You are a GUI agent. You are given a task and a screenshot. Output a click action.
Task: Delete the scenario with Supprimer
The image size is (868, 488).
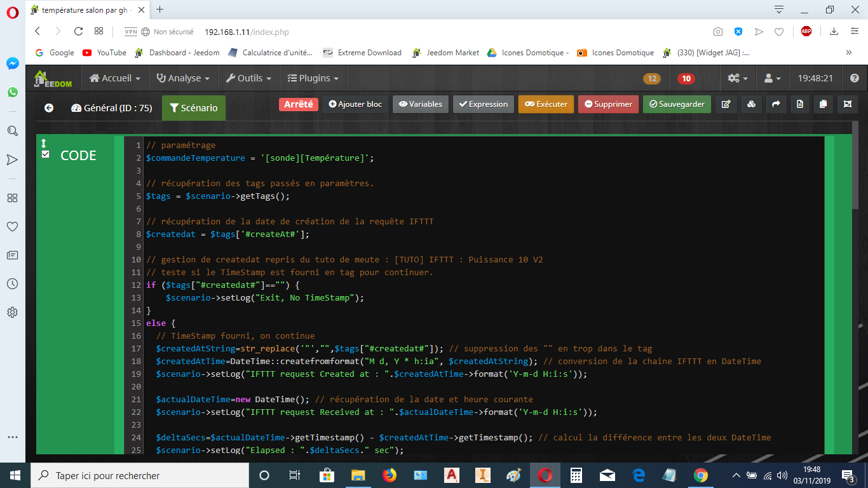608,104
